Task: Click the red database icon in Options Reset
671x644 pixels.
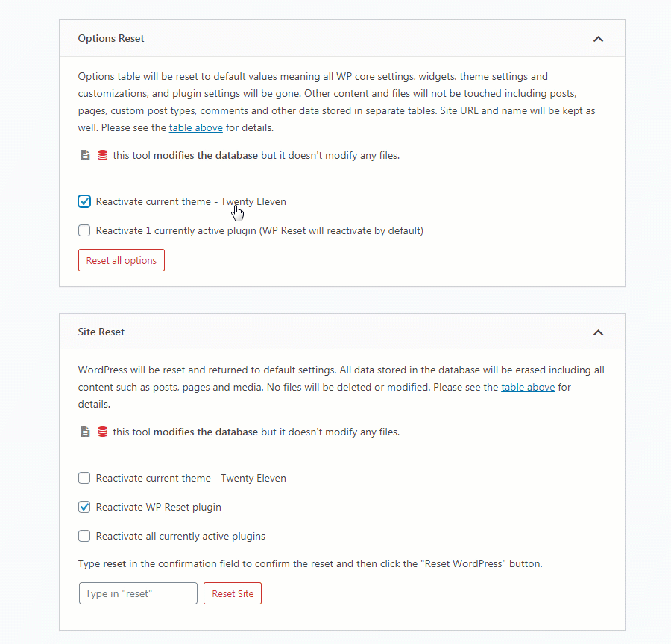Action: coord(103,155)
